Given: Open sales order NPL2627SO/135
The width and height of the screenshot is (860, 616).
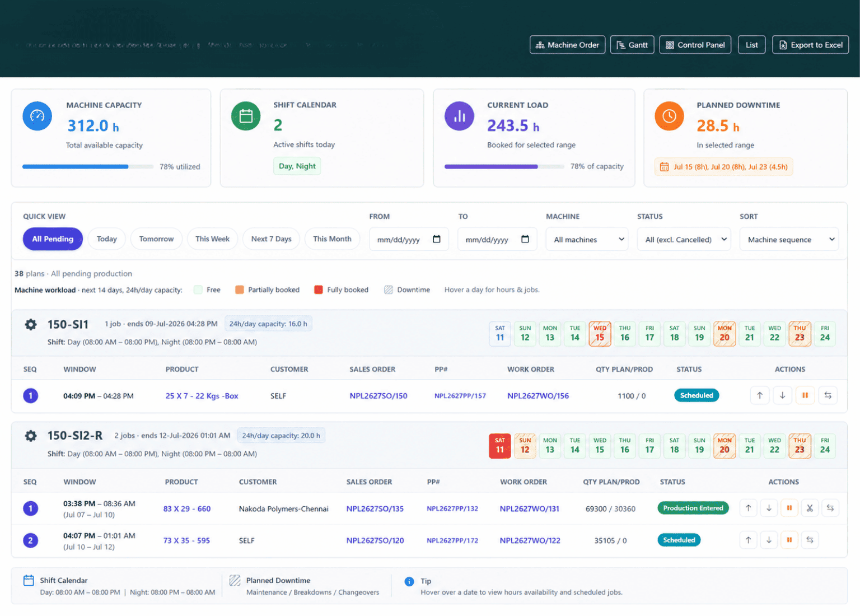Looking at the screenshot, I should [x=375, y=508].
